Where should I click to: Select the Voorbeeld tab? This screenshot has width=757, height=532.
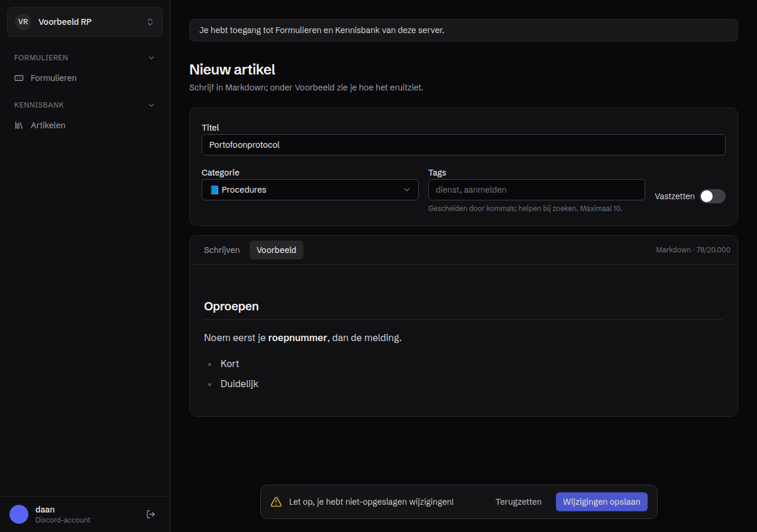point(276,250)
